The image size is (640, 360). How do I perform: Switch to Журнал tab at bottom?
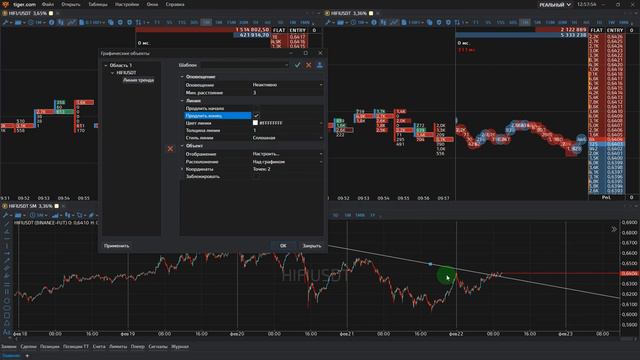click(x=180, y=347)
